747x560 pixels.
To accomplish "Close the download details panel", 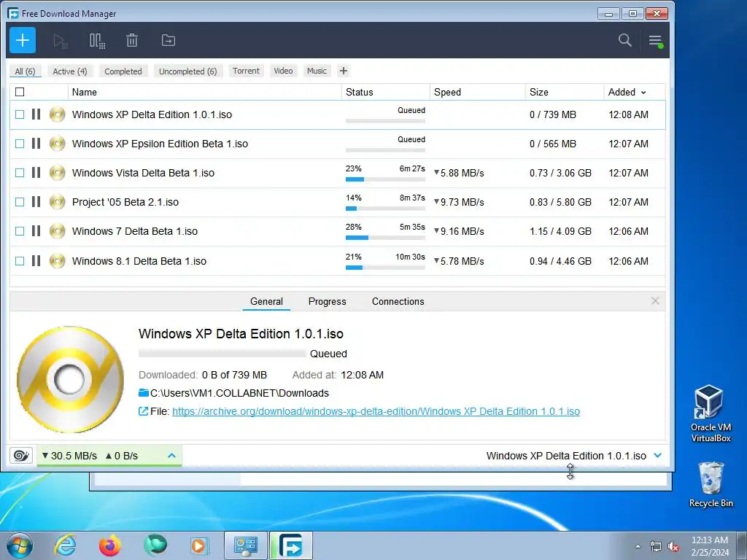I will pos(655,301).
